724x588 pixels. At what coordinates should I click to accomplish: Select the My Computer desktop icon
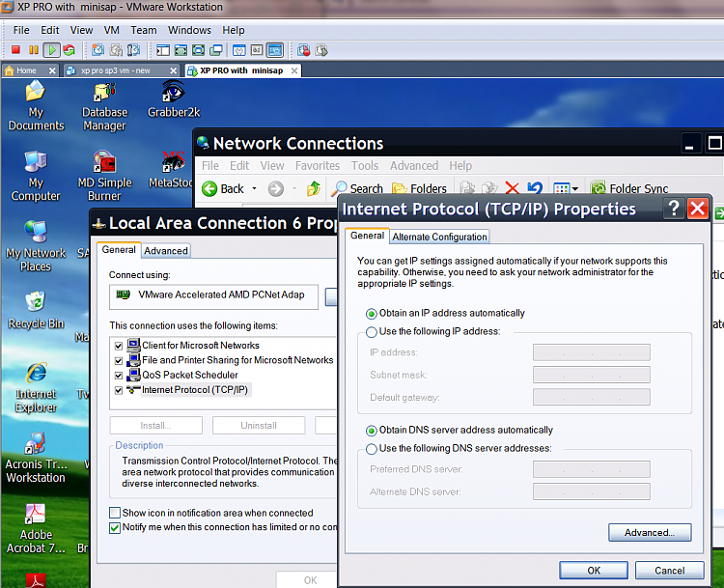point(36,176)
